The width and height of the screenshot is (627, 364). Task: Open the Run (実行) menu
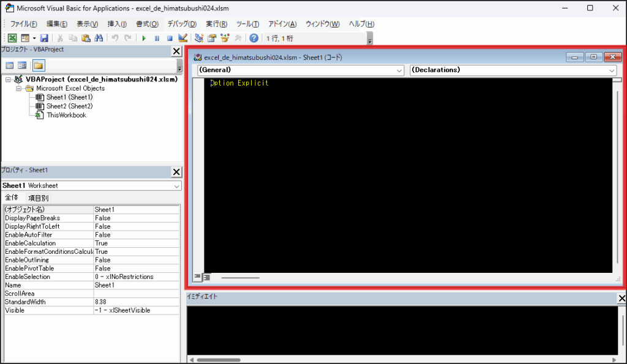tap(216, 24)
